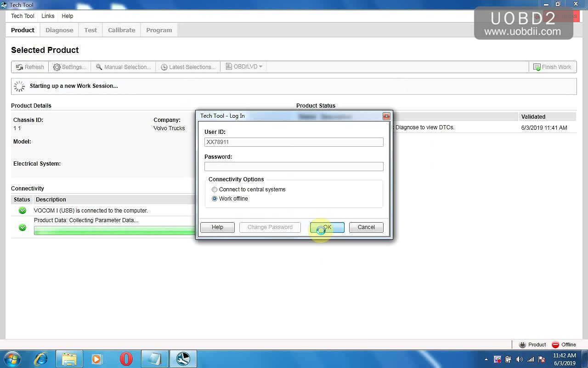The width and height of the screenshot is (588, 368).
Task: Click the Finish Work button
Action: coord(552,67)
